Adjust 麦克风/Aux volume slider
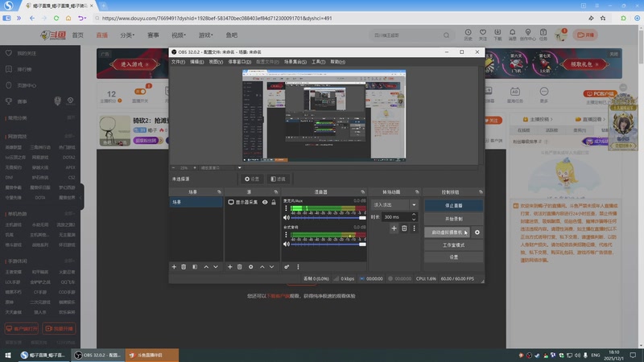 328,218
